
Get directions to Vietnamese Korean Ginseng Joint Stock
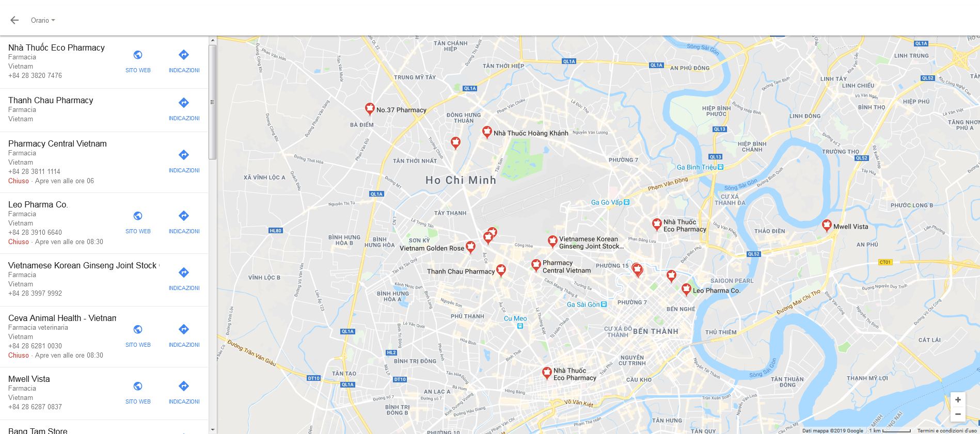click(x=184, y=279)
